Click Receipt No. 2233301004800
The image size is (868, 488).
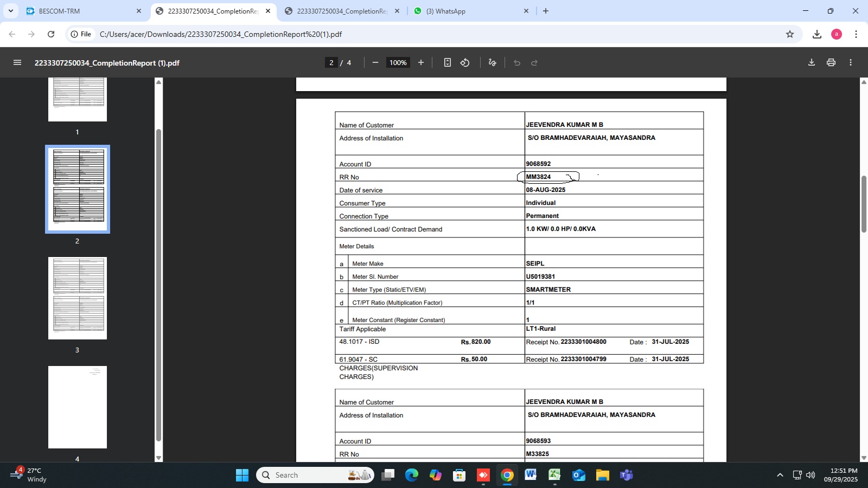583,342
